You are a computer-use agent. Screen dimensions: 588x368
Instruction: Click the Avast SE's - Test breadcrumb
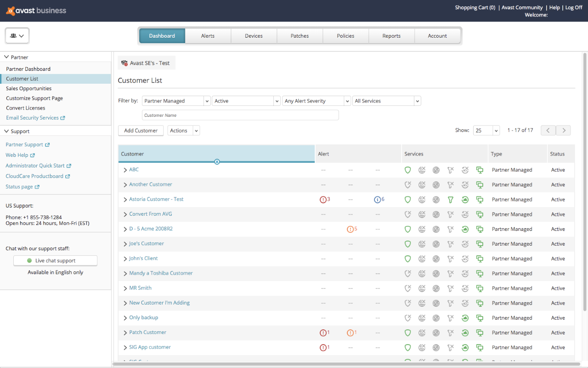click(147, 63)
